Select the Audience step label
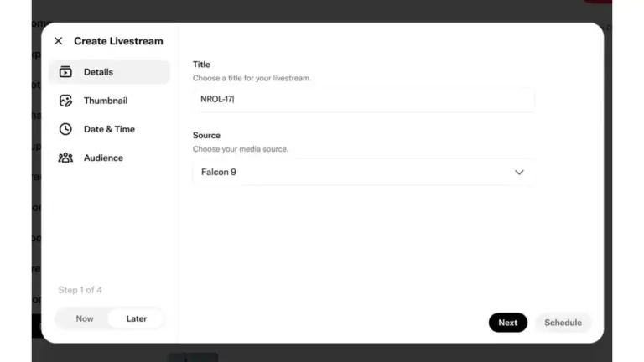Image resolution: width=644 pixels, height=362 pixels. tap(103, 158)
